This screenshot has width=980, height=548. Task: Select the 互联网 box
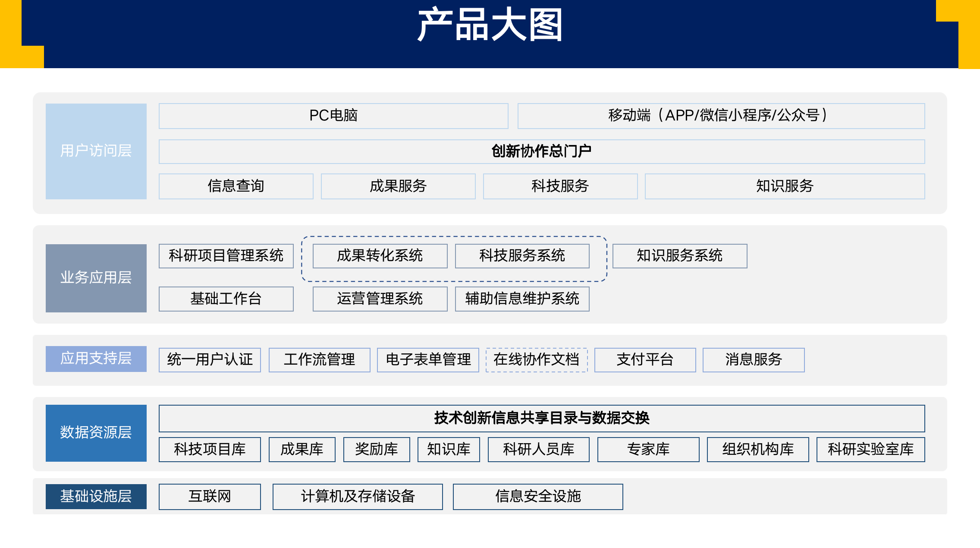tap(210, 497)
